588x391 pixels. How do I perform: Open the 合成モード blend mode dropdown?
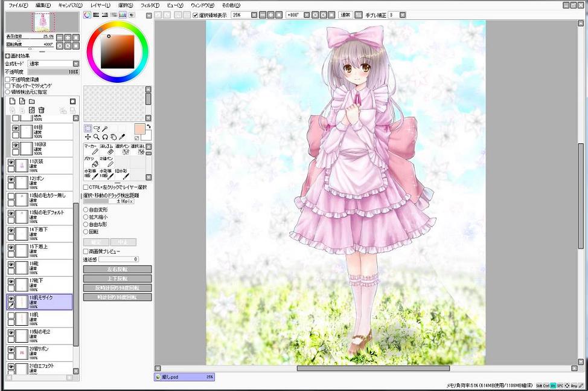pyautogui.click(x=75, y=63)
